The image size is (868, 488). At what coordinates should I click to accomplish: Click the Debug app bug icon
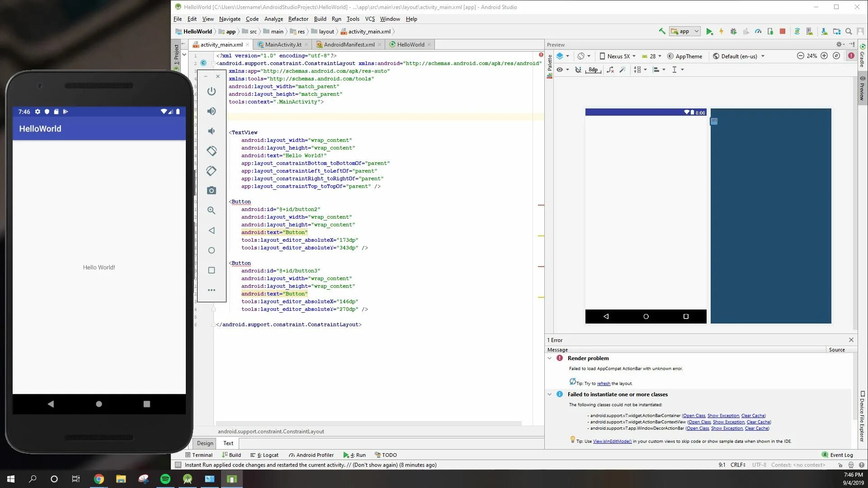[733, 32]
